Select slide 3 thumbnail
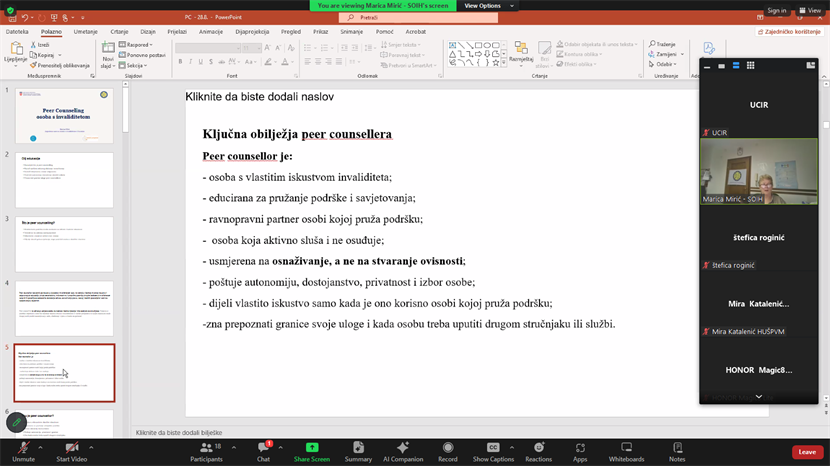This screenshot has height=466, width=830. 64,244
